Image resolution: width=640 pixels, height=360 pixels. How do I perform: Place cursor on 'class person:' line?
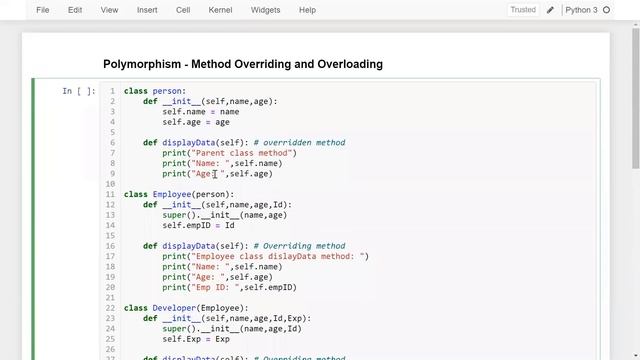tap(155, 91)
